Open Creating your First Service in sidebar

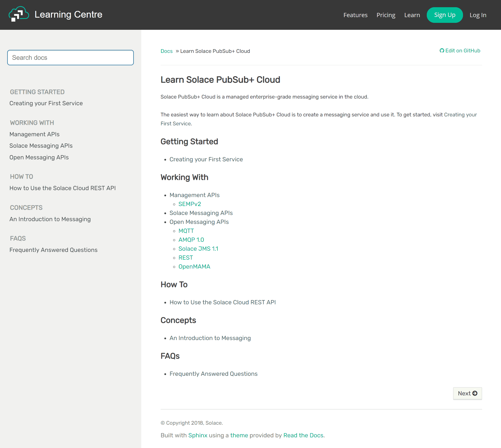tap(46, 103)
